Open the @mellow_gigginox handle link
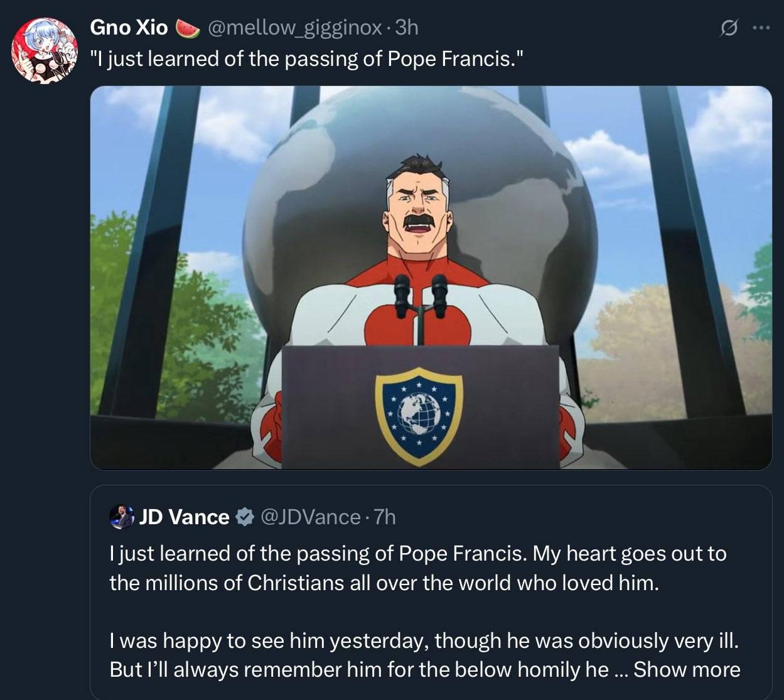This screenshot has width=784, height=700. pyautogui.click(x=294, y=27)
